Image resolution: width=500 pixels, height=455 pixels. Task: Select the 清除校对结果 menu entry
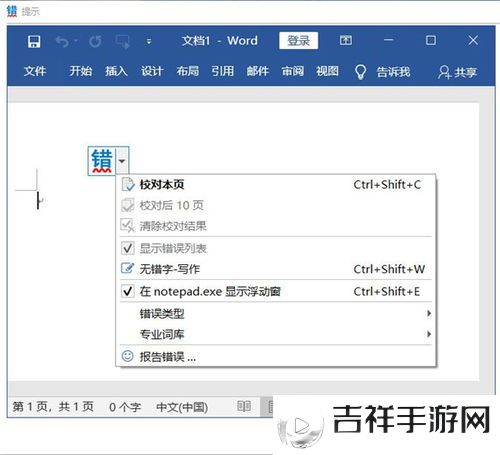click(277, 226)
